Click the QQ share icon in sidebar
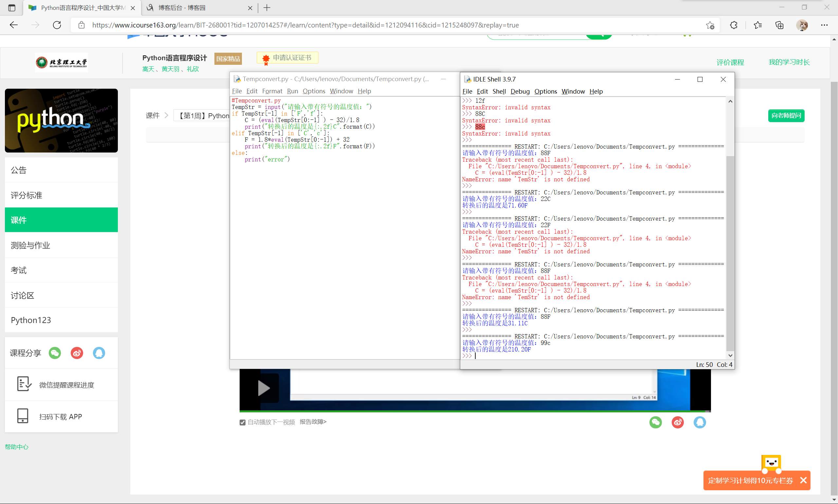838x504 pixels. tap(99, 353)
